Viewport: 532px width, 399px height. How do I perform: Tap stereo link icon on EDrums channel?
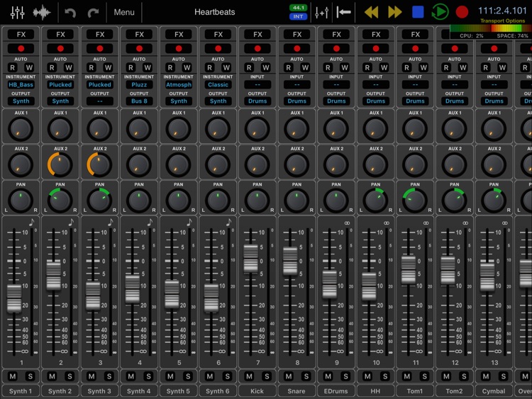[x=347, y=223]
